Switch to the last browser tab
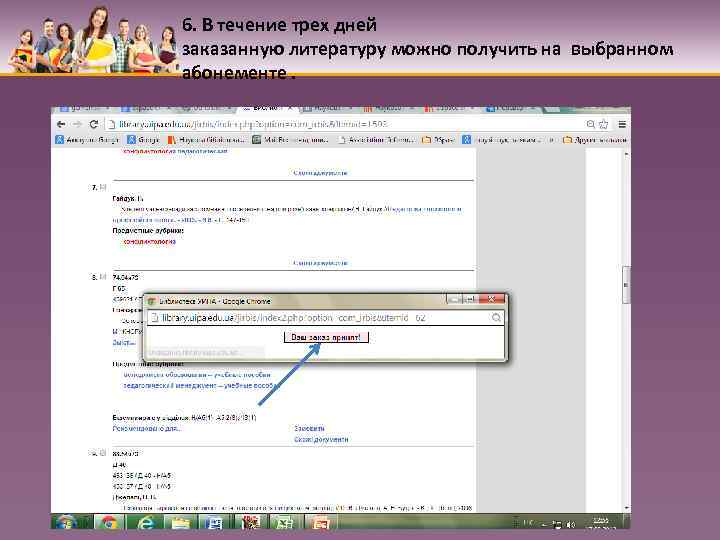The height and width of the screenshot is (540, 720). point(510,109)
